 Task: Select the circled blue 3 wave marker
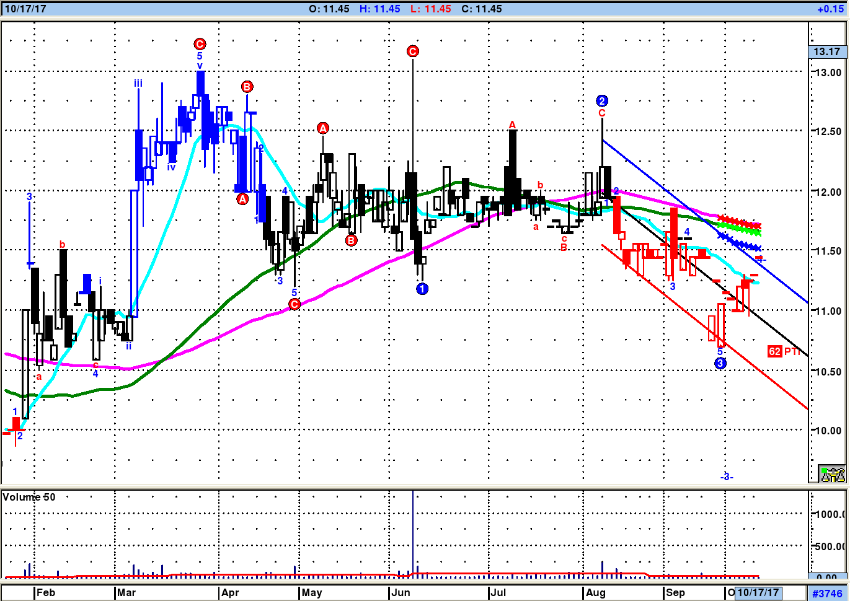click(x=720, y=364)
